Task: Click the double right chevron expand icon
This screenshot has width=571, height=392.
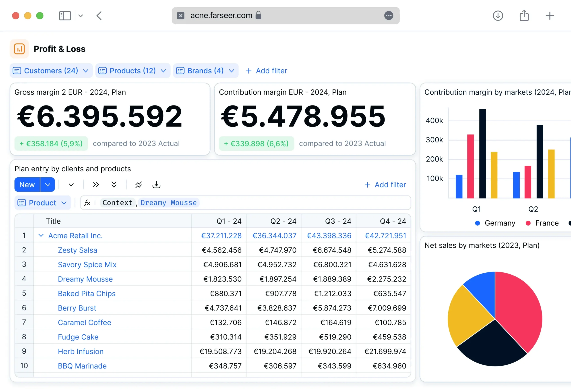Action: point(96,185)
